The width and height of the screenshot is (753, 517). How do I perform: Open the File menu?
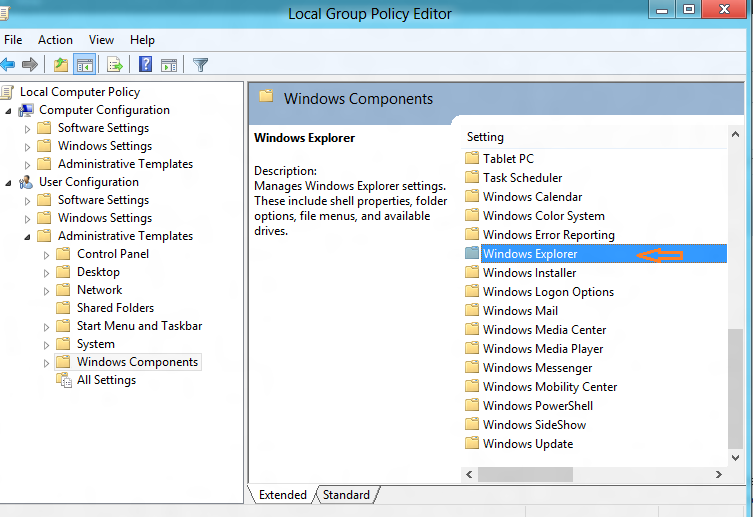[13, 40]
